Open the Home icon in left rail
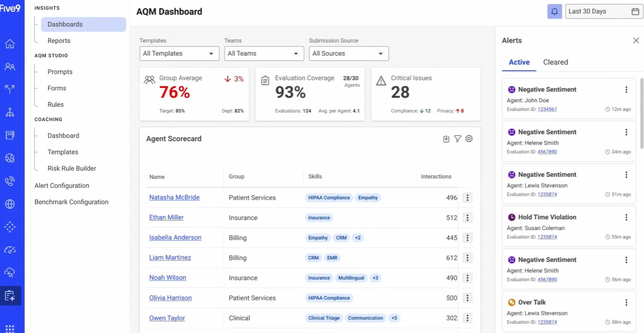Viewport: 644px width, 333px height. coord(10,44)
